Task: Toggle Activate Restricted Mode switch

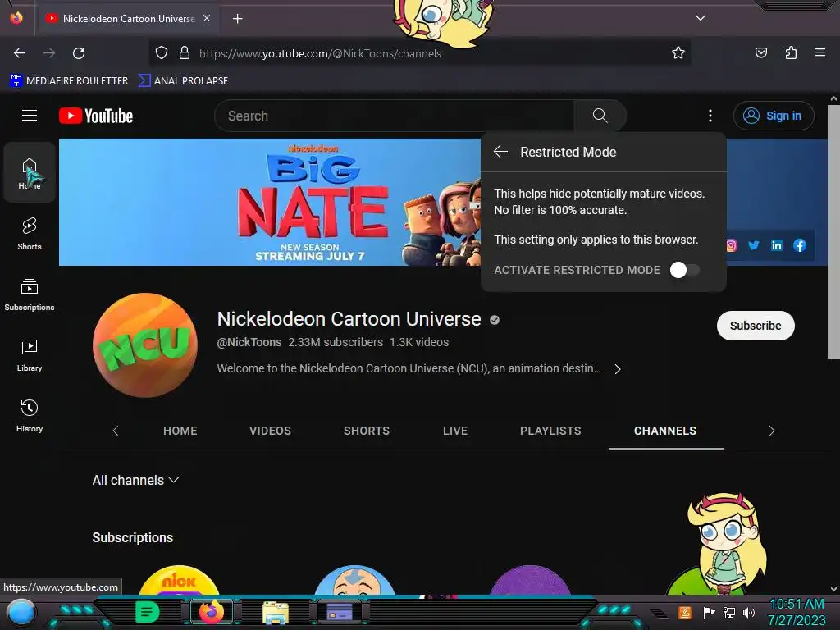Action: [x=685, y=270]
